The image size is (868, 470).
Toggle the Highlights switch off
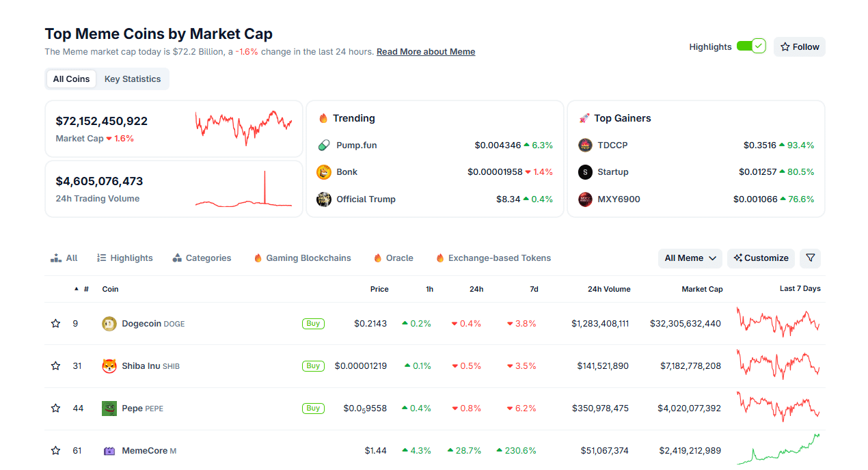tap(749, 46)
